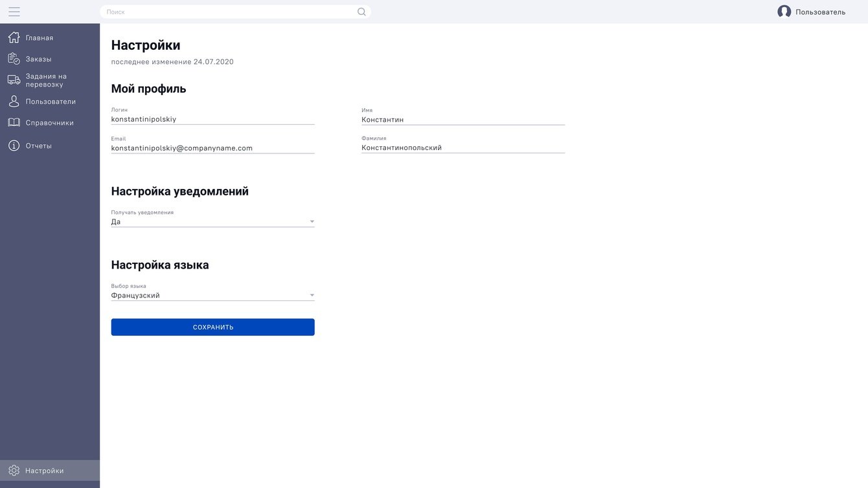Screen dimensions: 868x488
Task: Click the home icon in sidebar
Action: (14, 38)
